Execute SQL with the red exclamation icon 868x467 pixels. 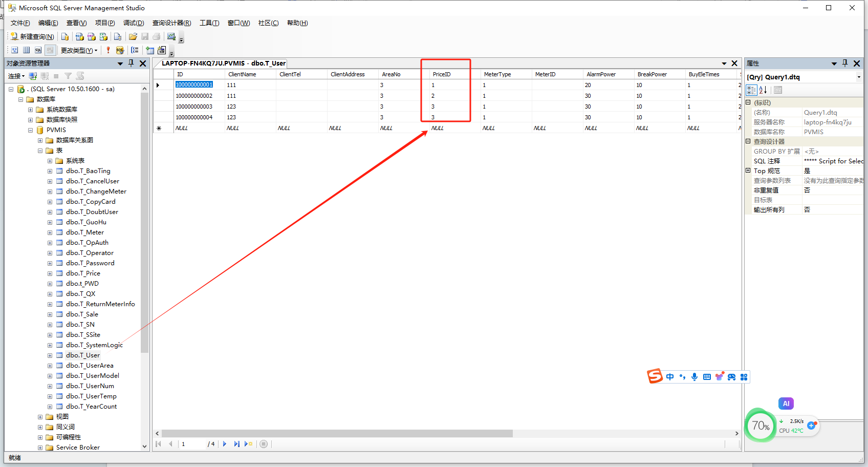pos(108,50)
